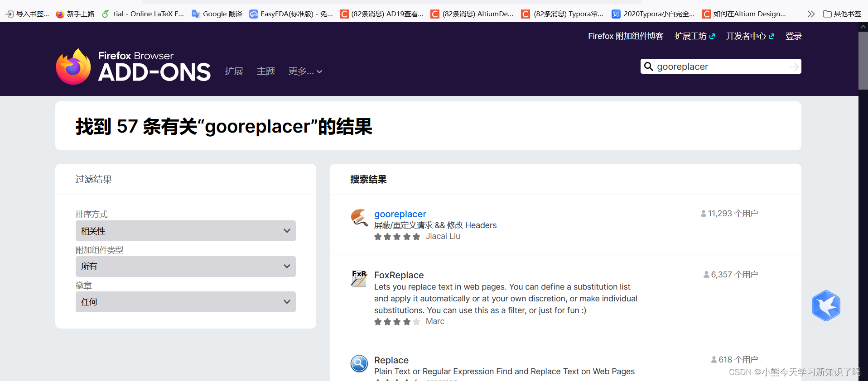The image size is (868, 381).
Task: Open the EasyEDA(标准版) bookmark
Action: (x=291, y=14)
